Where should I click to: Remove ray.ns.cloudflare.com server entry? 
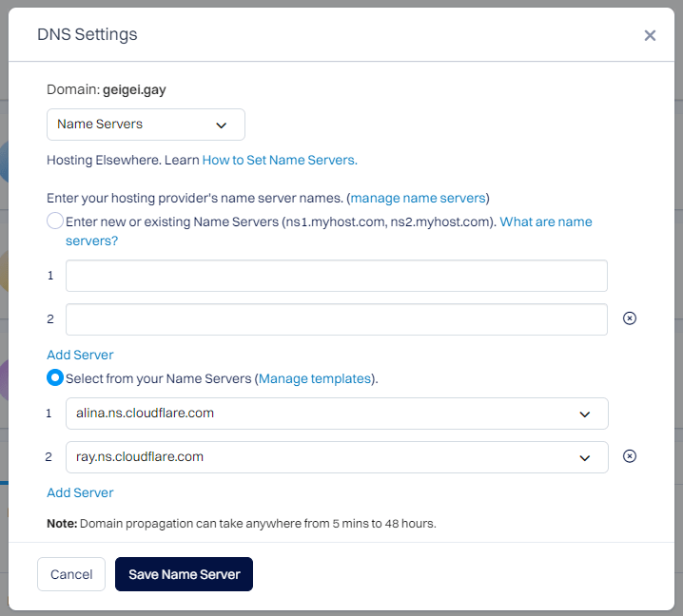click(630, 455)
